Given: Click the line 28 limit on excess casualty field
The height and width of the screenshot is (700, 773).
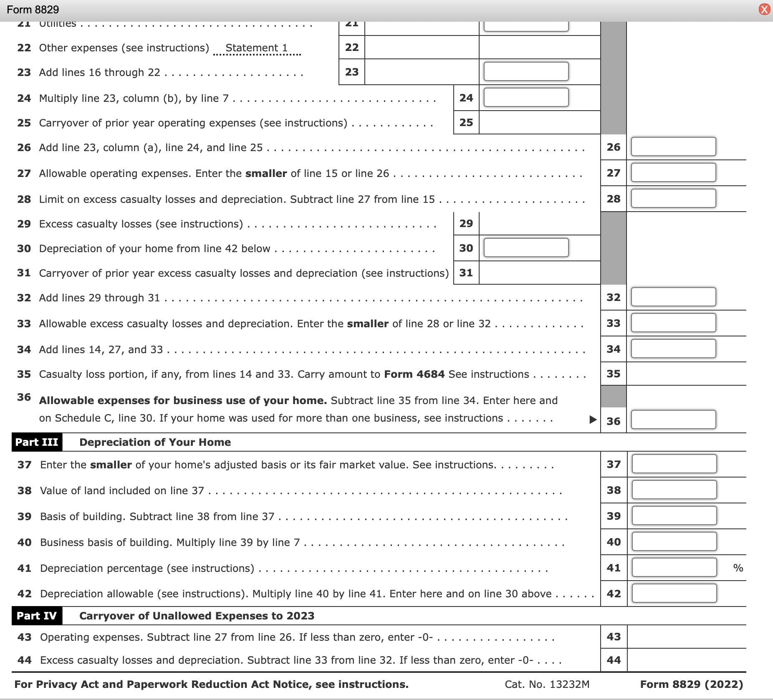Looking at the screenshot, I should point(673,198).
